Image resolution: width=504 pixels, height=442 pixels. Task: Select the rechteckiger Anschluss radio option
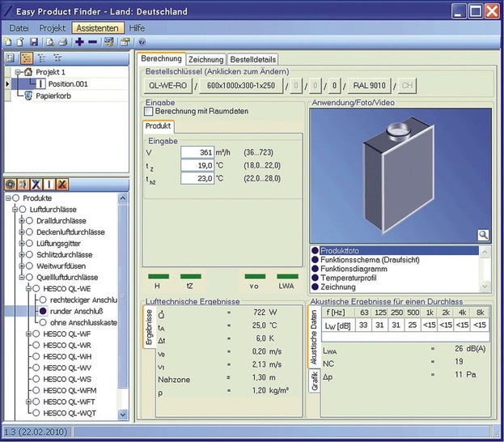(x=43, y=300)
